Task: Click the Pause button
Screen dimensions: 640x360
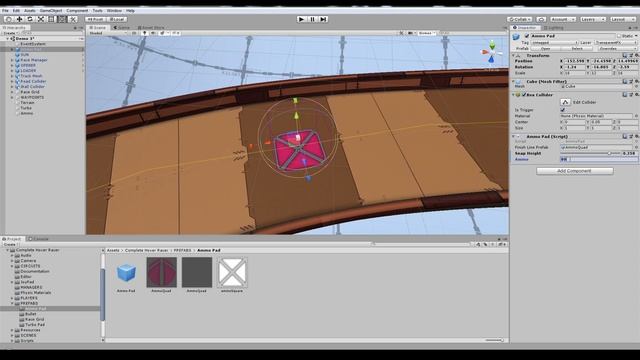Action: 312,19
